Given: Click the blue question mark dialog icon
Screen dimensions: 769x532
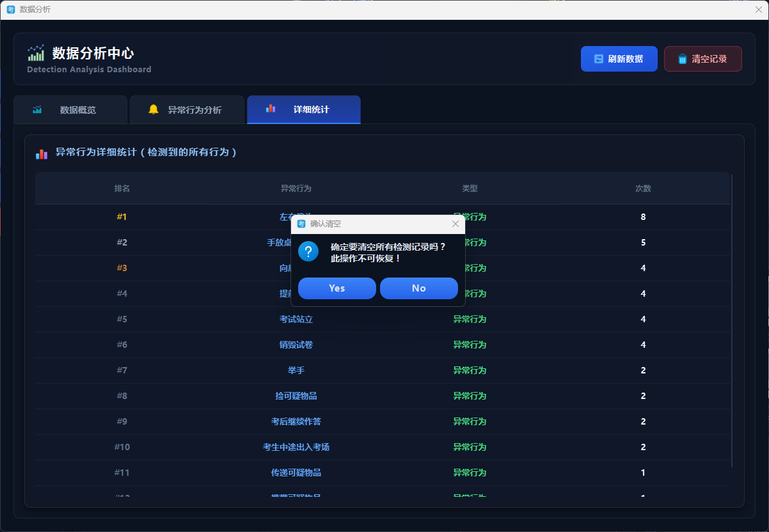Looking at the screenshot, I should click(308, 251).
